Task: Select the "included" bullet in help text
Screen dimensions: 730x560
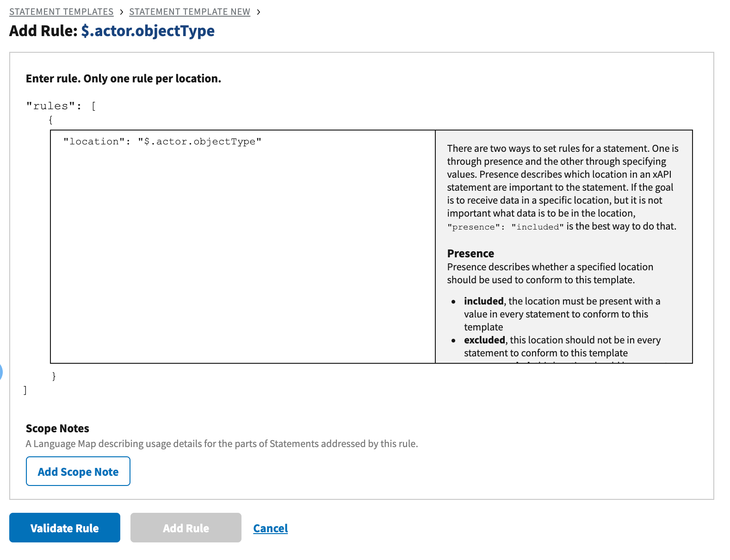Action: (483, 301)
